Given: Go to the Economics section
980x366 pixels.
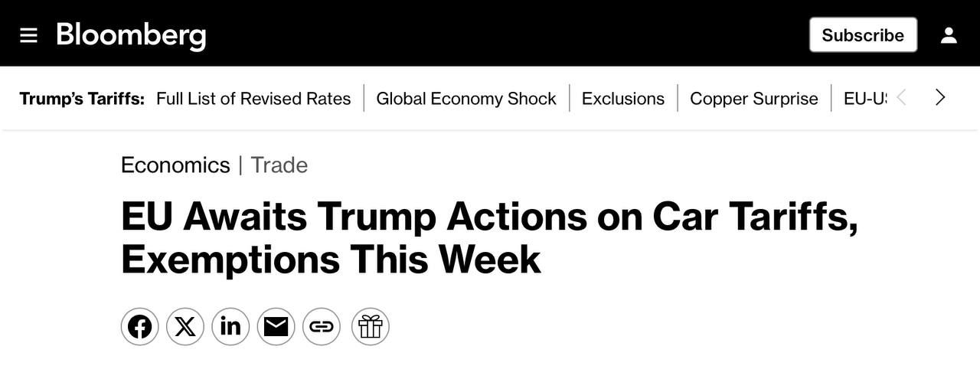Looking at the screenshot, I should coord(175,165).
